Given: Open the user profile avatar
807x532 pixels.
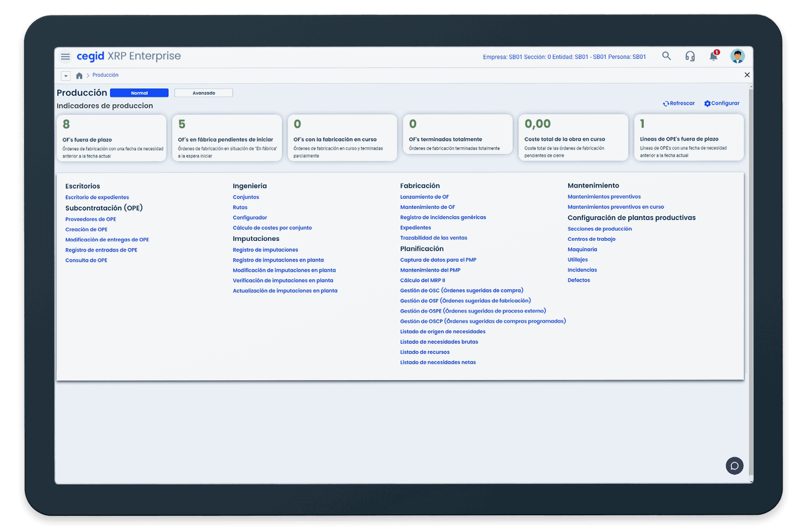Looking at the screenshot, I should [x=738, y=56].
